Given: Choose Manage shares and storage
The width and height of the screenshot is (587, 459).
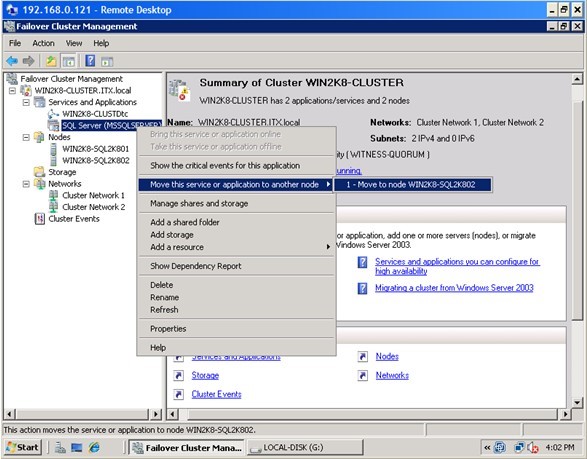Looking at the screenshot, I should (236, 203).
